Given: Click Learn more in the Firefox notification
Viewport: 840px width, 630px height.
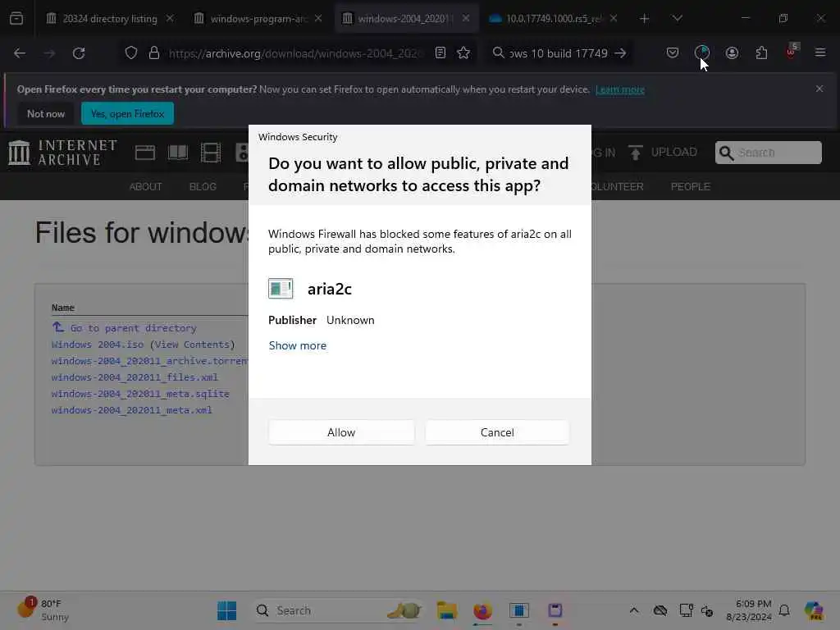Looking at the screenshot, I should point(620,89).
